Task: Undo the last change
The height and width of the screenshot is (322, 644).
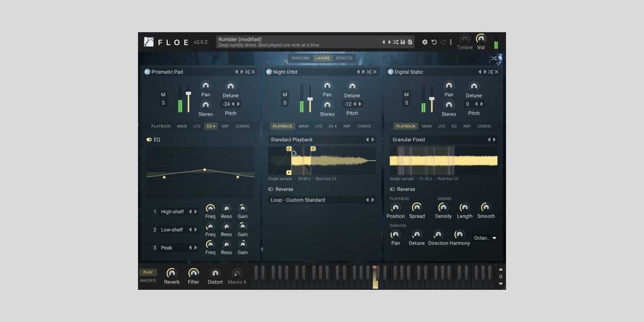Action: tap(434, 42)
